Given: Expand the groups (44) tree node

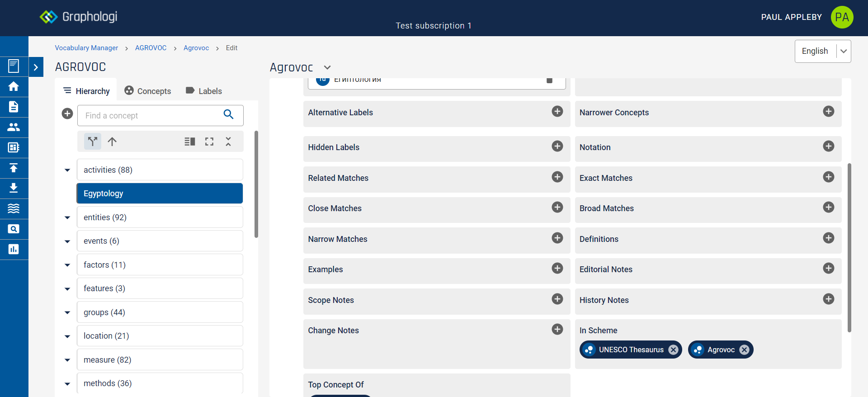Looking at the screenshot, I should [x=67, y=313].
